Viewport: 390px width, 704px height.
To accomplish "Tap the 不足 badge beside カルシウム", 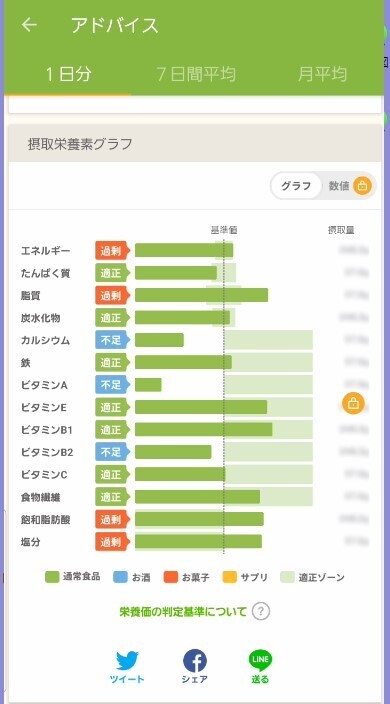I will point(112,340).
